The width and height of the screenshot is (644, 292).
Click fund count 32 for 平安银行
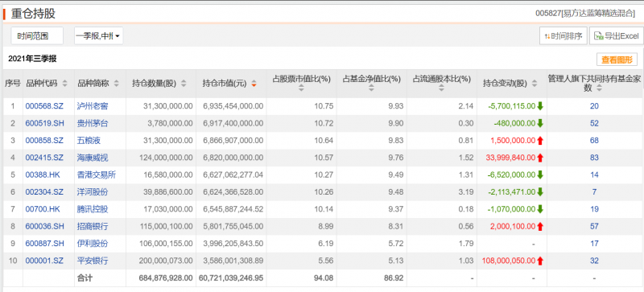point(594,261)
